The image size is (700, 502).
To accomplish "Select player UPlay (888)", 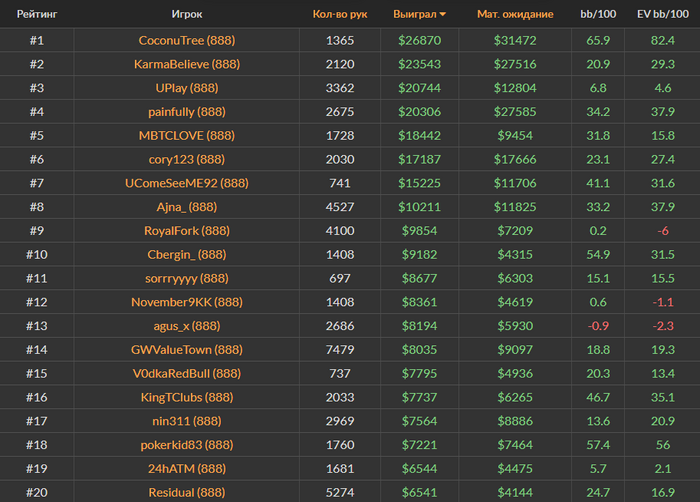I will [187, 87].
